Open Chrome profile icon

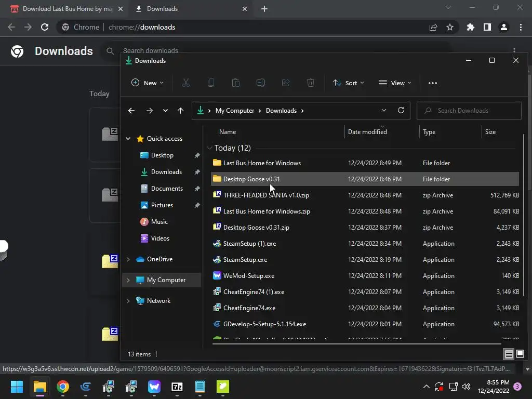click(504, 27)
